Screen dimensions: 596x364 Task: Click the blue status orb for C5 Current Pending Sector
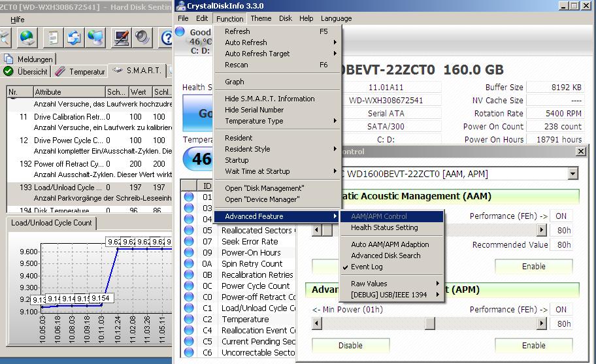point(189,341)
